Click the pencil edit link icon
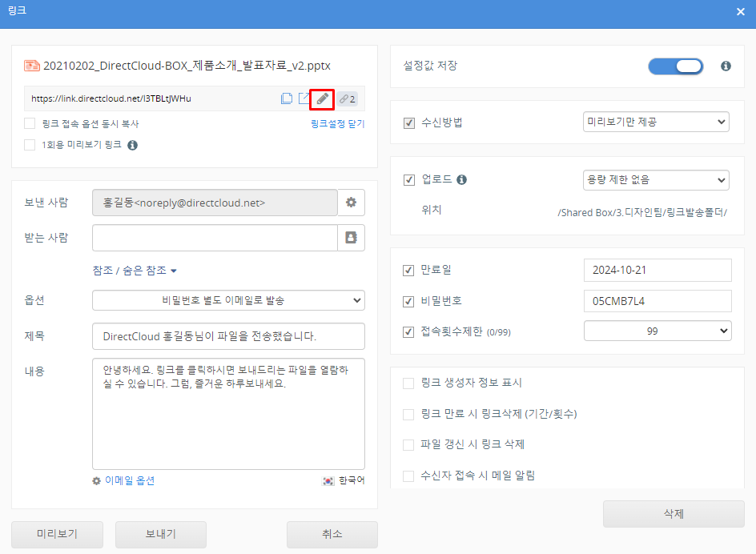Screen dimensions: 756x554 [322, 98]
